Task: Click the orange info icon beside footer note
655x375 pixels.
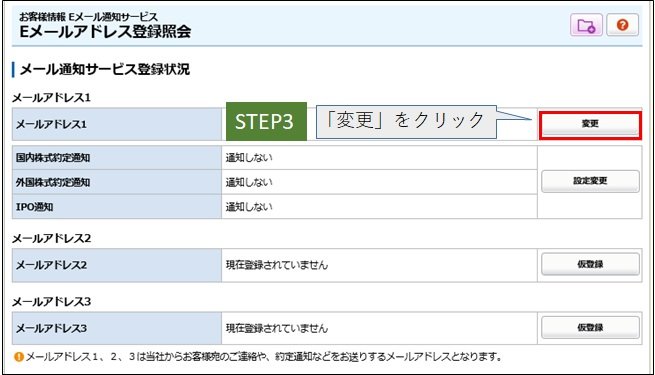Action: (18, 357)
